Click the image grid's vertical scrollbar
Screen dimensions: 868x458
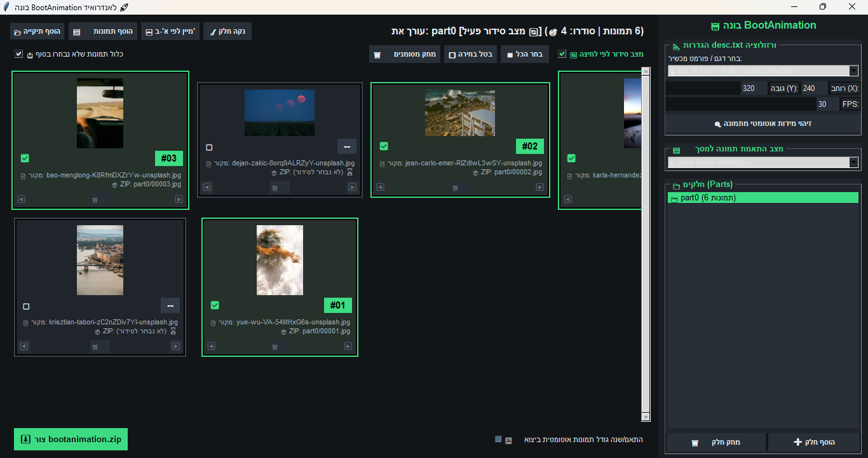click(646, 244)
